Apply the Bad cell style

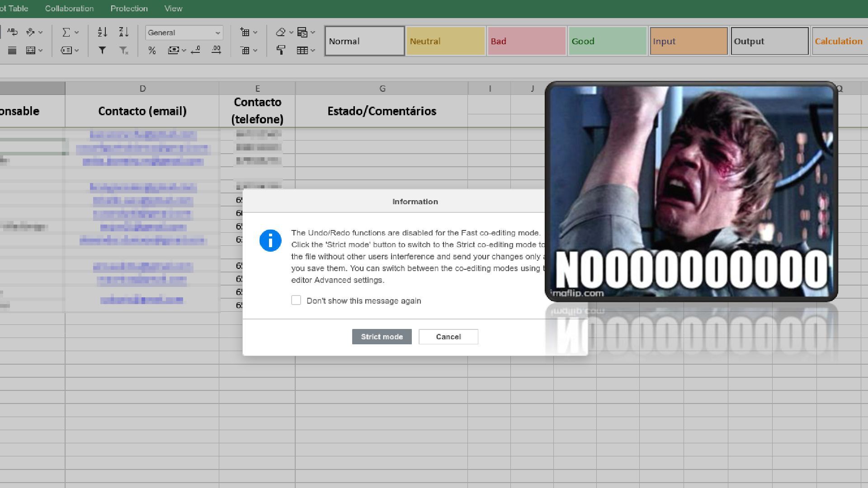pos(526,41)
